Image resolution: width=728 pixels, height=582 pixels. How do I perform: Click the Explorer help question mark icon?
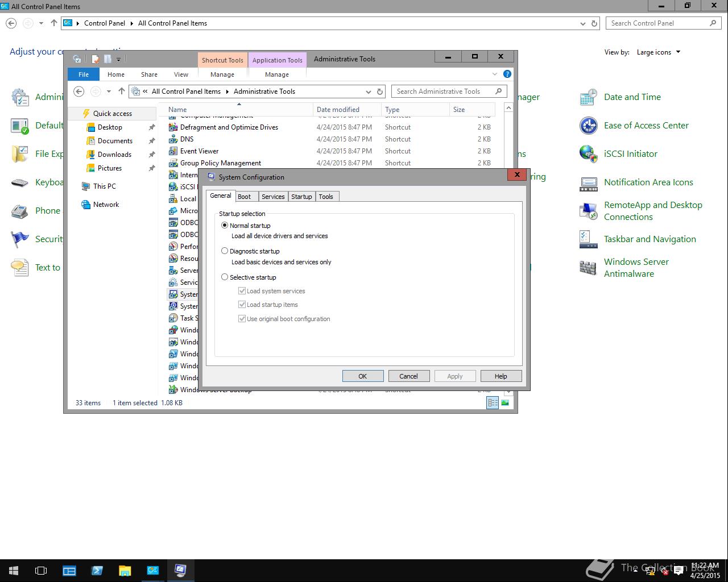(507, 74)
